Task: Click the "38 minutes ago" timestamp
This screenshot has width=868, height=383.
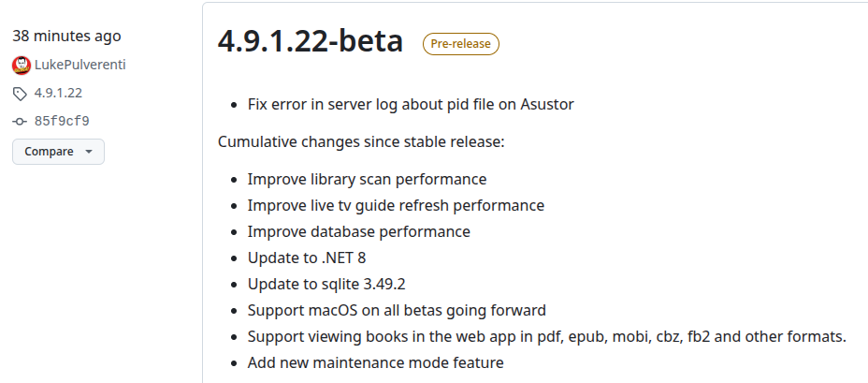Action: [66, 37]
